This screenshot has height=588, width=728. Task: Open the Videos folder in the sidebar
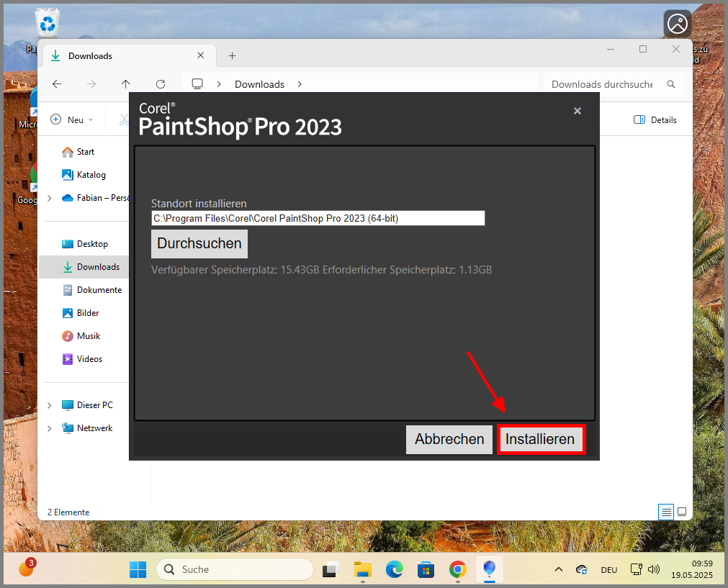click(89, 358)
